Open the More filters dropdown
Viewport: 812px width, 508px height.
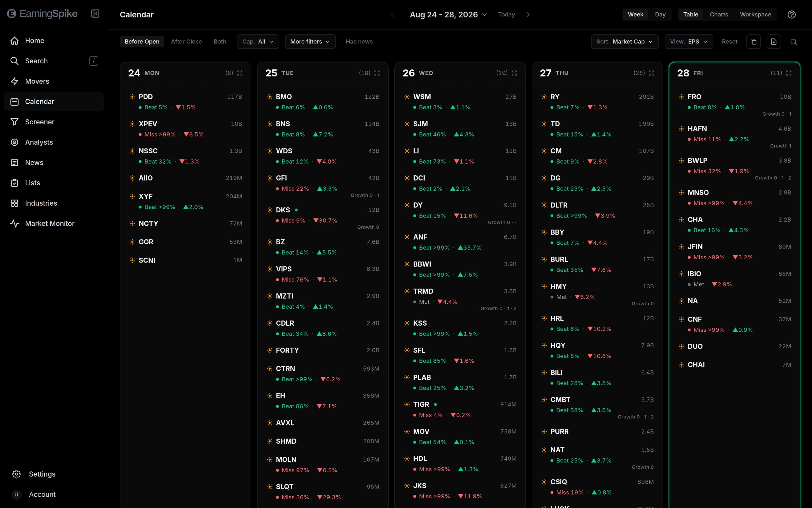[310, 42]
